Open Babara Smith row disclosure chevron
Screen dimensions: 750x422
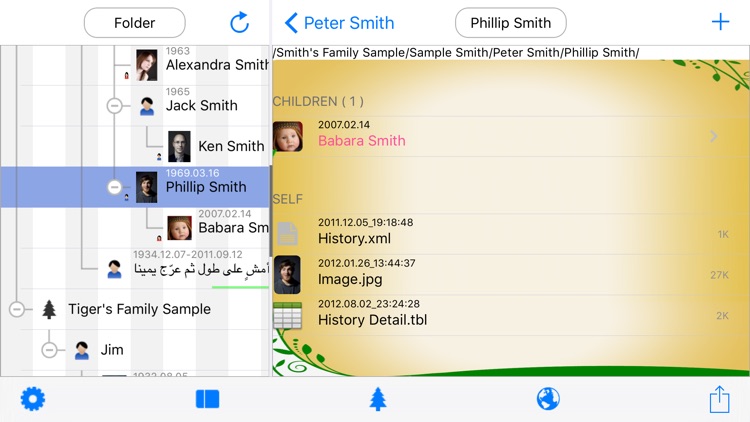[714, 136]
